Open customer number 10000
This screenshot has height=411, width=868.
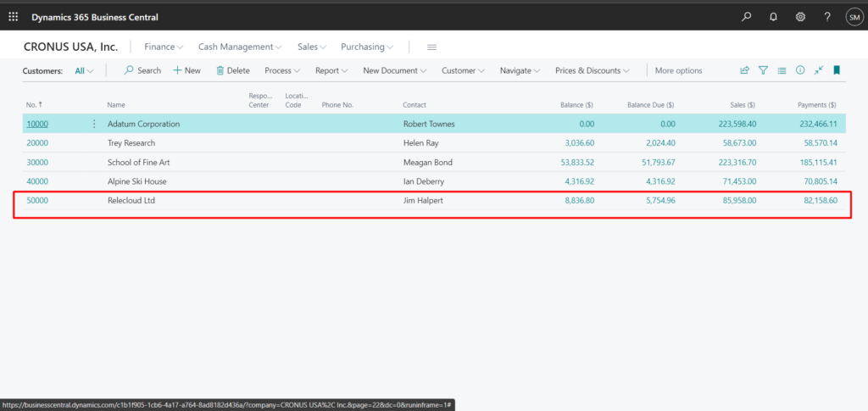[x=37, y=124]
